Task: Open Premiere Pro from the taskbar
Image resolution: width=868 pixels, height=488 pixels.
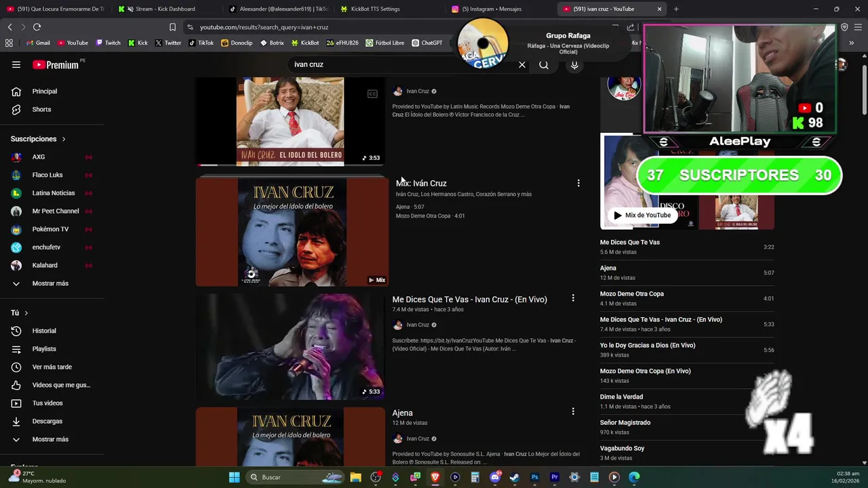Action: [554, 477]
